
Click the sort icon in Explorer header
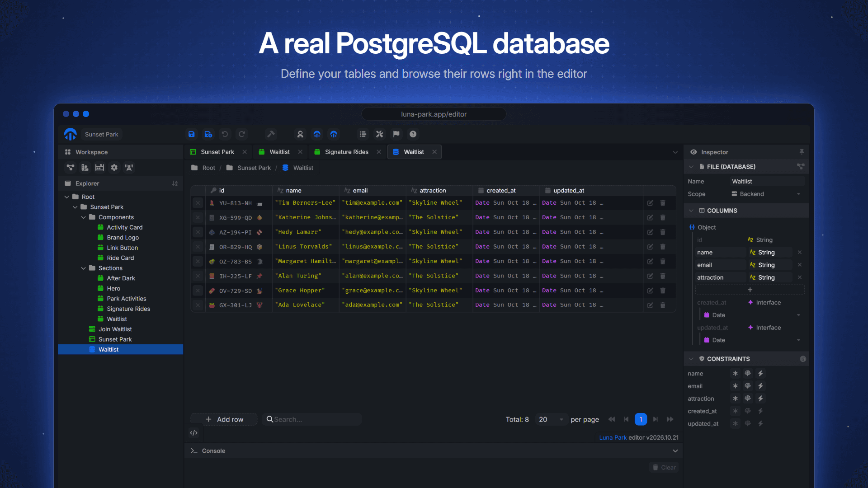[175, 183]
